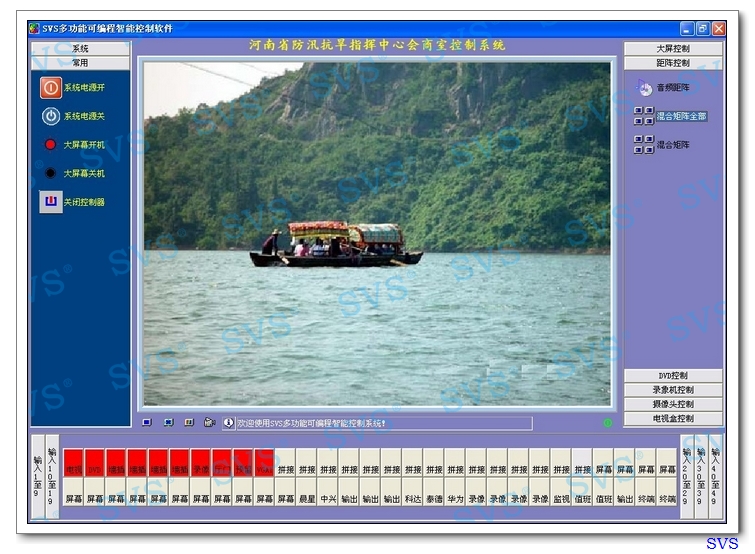755x554 pixels.
Task: Open the 摄像头控制 camera control section
Action: (673, 404)
